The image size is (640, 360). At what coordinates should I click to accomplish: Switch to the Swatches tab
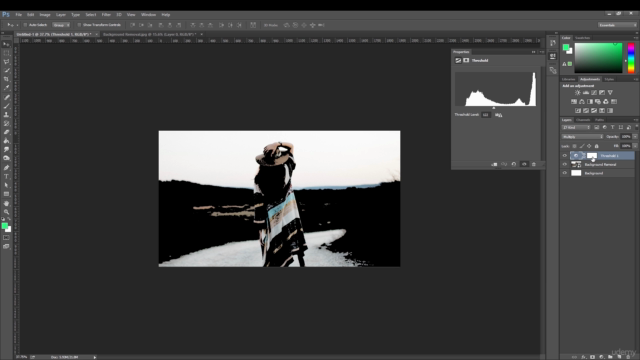tap(582, 38)
